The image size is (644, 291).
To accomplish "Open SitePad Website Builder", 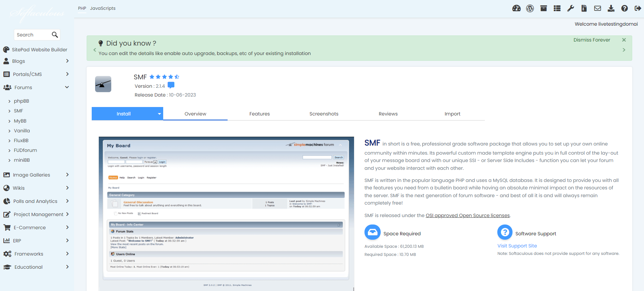I will (x=39, y=50).
